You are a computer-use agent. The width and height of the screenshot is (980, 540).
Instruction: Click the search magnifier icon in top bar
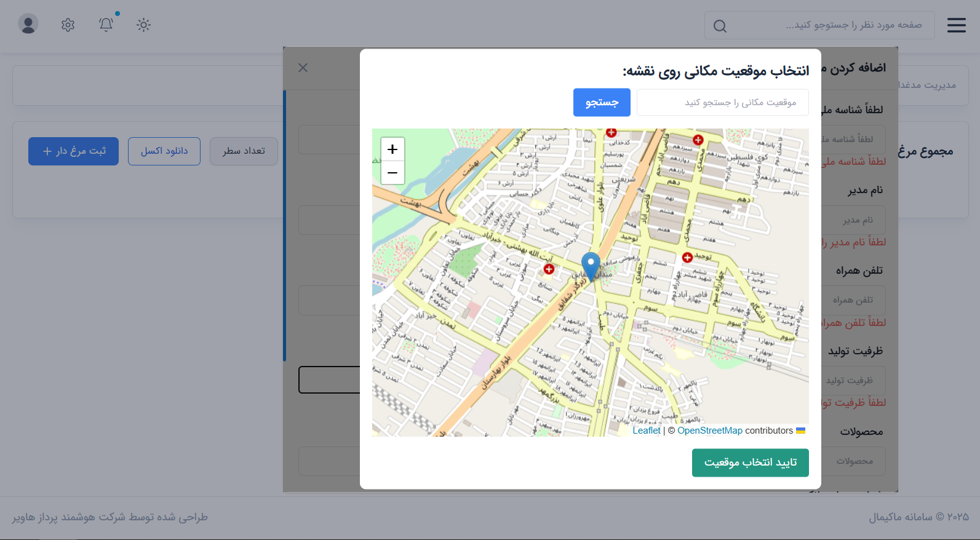[720, 26]
